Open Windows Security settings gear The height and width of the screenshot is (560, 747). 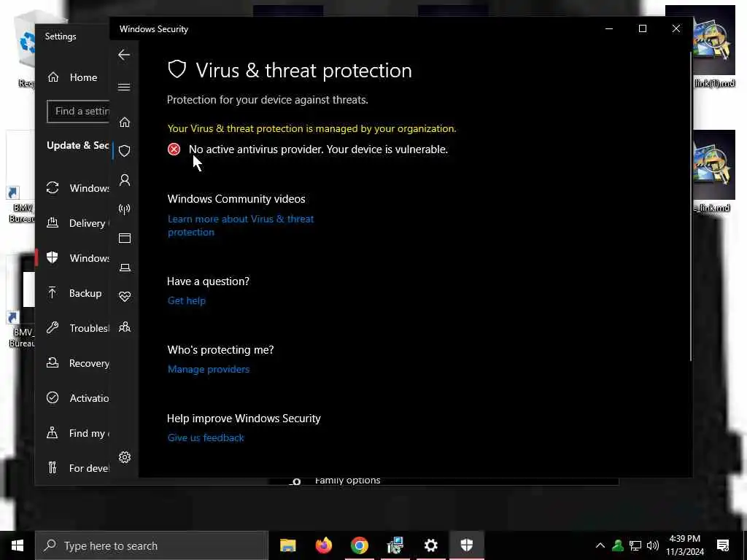tap(124, 457)
